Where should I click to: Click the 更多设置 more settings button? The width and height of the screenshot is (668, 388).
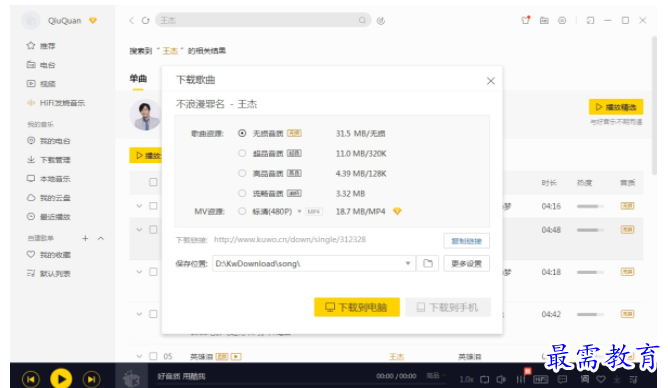[x=466, y=264]
